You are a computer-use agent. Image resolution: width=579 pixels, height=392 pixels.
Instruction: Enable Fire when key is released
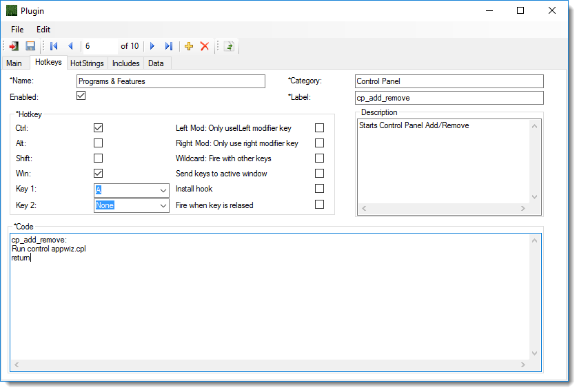coord(319,205)
